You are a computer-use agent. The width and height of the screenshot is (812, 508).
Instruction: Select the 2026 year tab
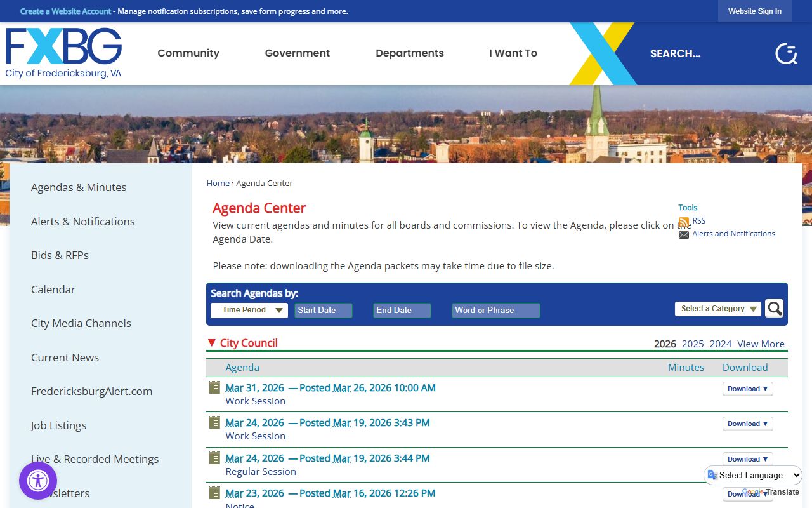point(665,344)
